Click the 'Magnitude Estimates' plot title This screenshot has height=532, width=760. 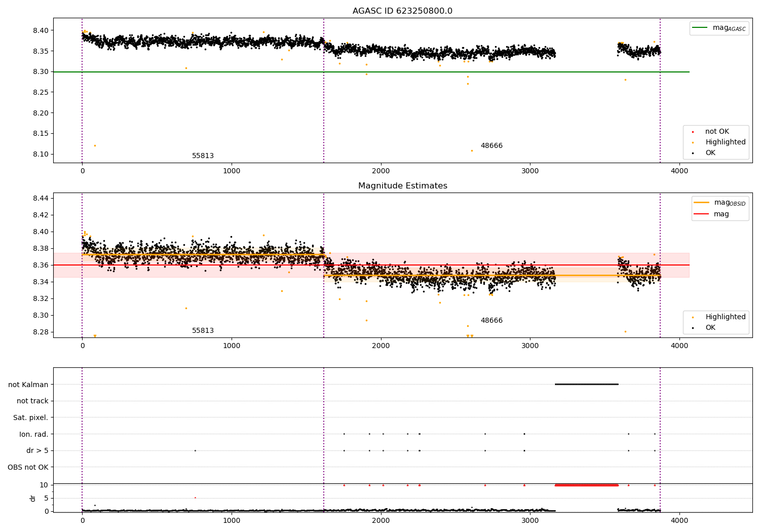pyautogui.click(x=402, y=186)
